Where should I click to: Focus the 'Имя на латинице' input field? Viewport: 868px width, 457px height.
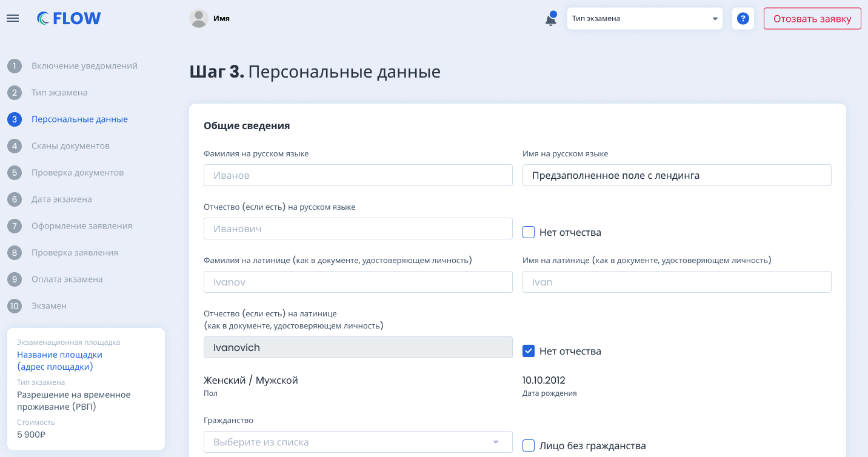pyautogui.click(x=676, y=282)
